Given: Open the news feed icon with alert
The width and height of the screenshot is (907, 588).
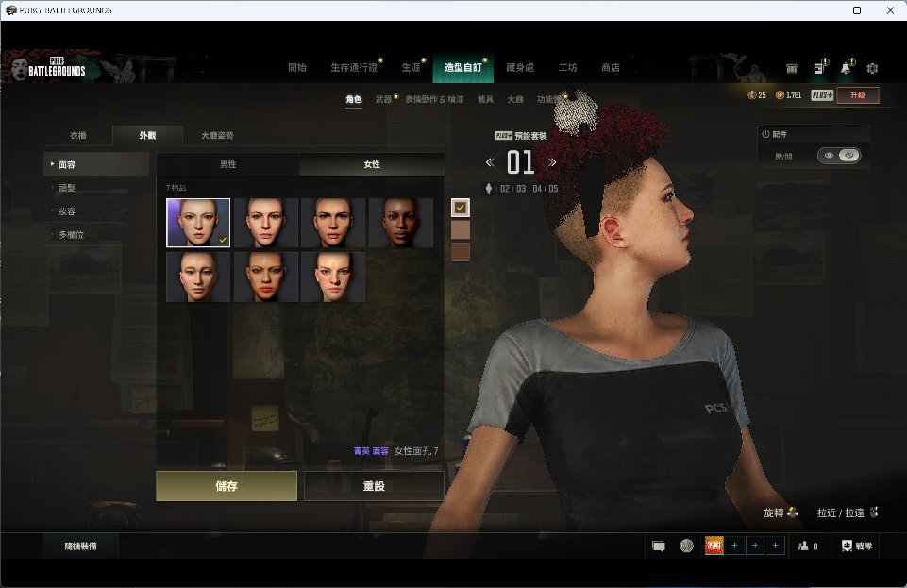Looking at the screenshot, I should [820, 67].
